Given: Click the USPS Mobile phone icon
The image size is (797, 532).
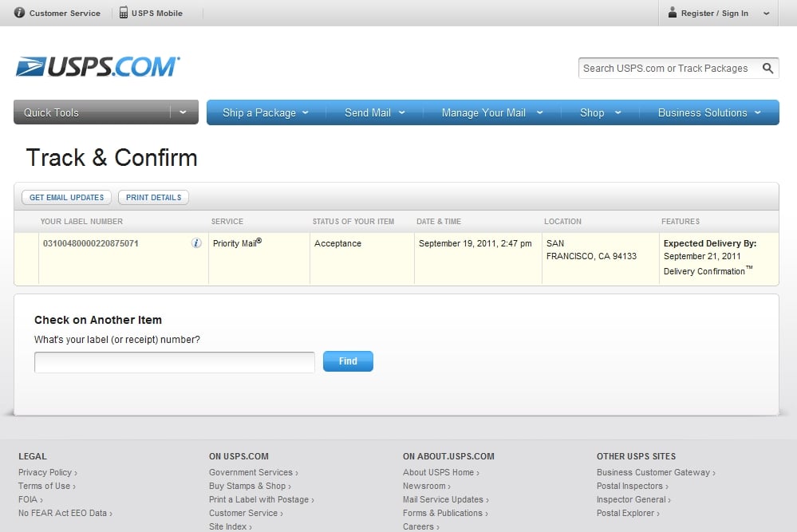Looking at the screenshot, I should 124,13.
